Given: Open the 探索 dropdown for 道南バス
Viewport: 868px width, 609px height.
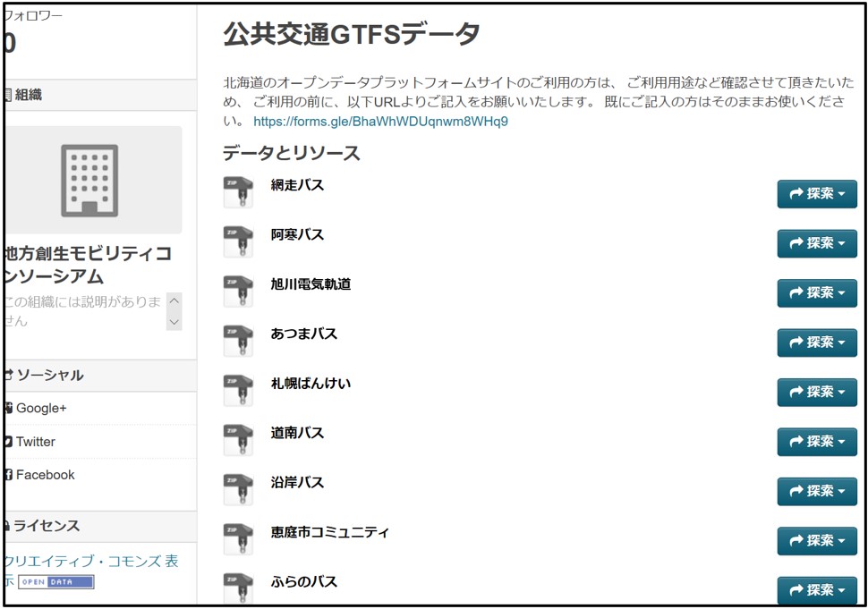Looking at the screenshot, I should coord(817,442).
